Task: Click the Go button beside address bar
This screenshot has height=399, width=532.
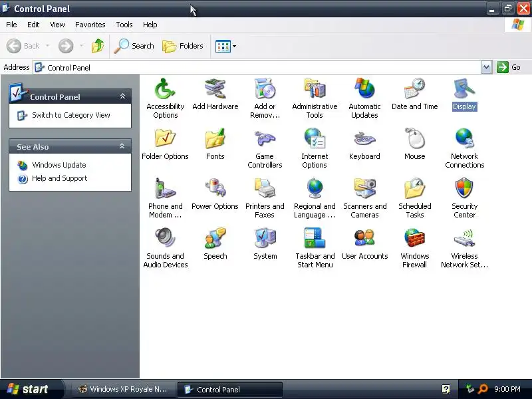Action: 509,67
